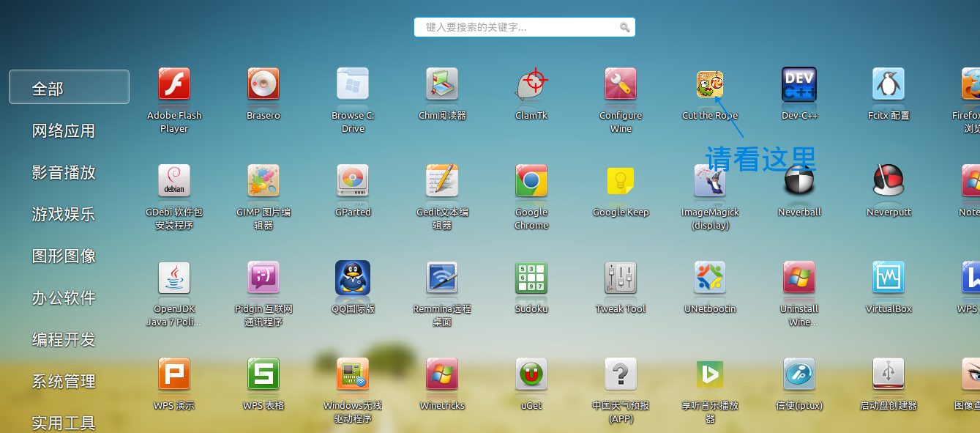
Task: Switch to 系统管理 category
Action: 64,381
